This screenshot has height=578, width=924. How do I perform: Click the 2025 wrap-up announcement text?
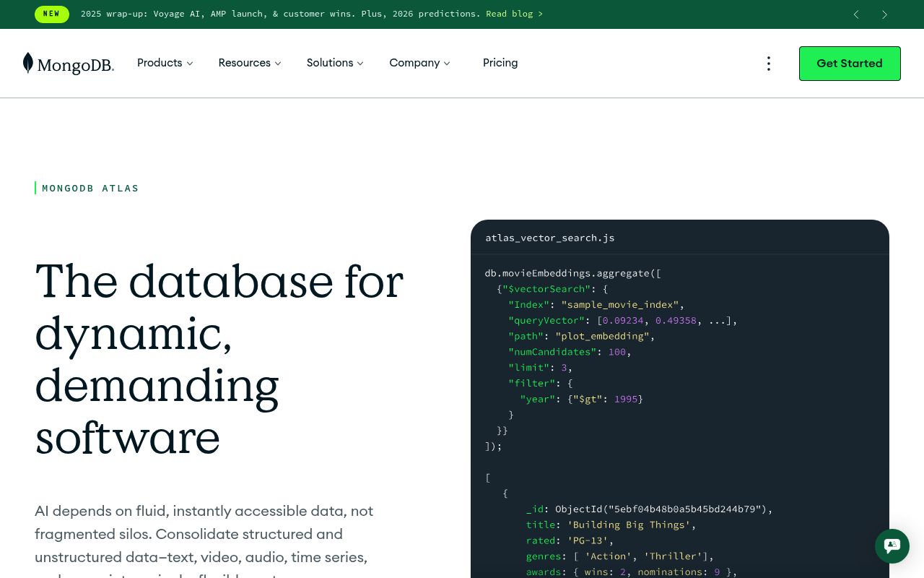point(280,14)
